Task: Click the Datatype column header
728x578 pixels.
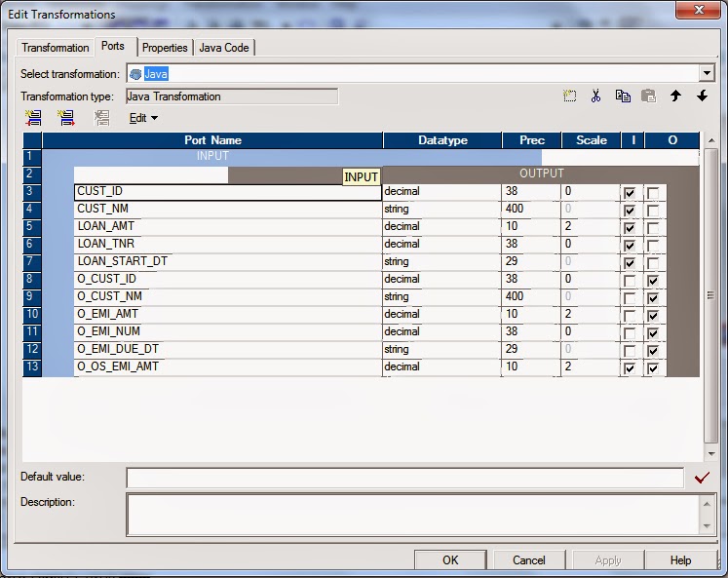Action: tap(442, 140)
